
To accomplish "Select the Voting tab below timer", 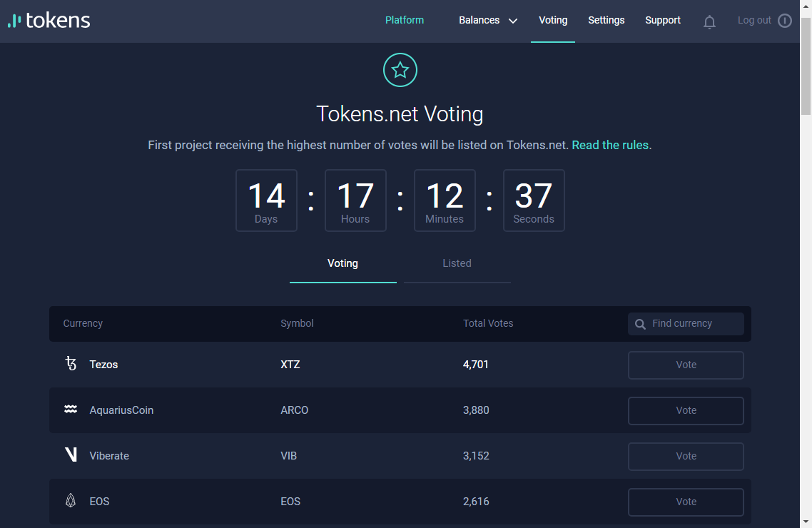I will click(342, 263).
